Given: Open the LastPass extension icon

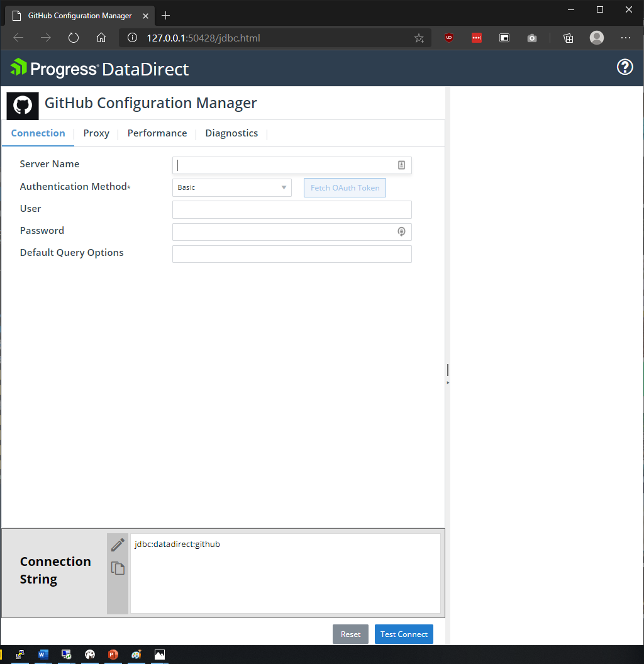Looking at the screenshot, I should tap(476, 38).
